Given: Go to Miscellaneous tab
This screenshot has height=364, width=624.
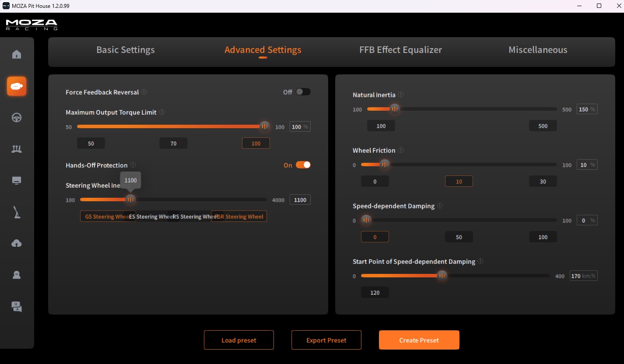Looking at the screenshot, I should click(x=538, y=50).
